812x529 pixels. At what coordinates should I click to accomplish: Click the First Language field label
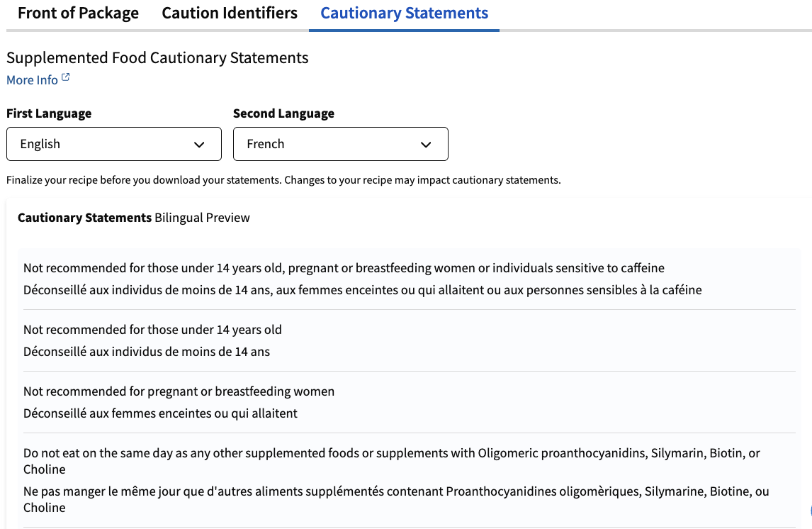click(49, 113)
